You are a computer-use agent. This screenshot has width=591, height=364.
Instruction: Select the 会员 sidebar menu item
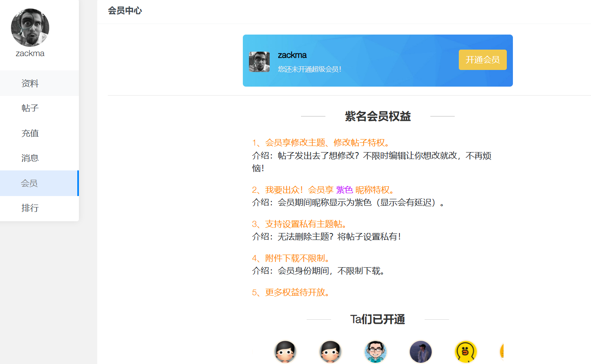(39, 183)
